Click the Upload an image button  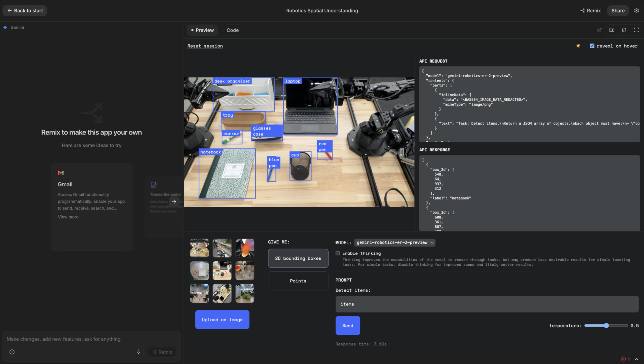click(222, 319)
